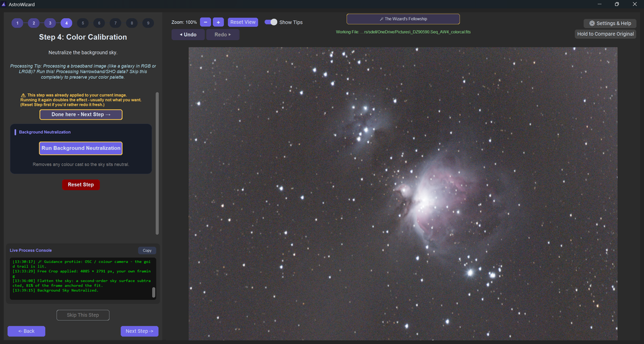Click the console log scrollbar

coord(154,292)
